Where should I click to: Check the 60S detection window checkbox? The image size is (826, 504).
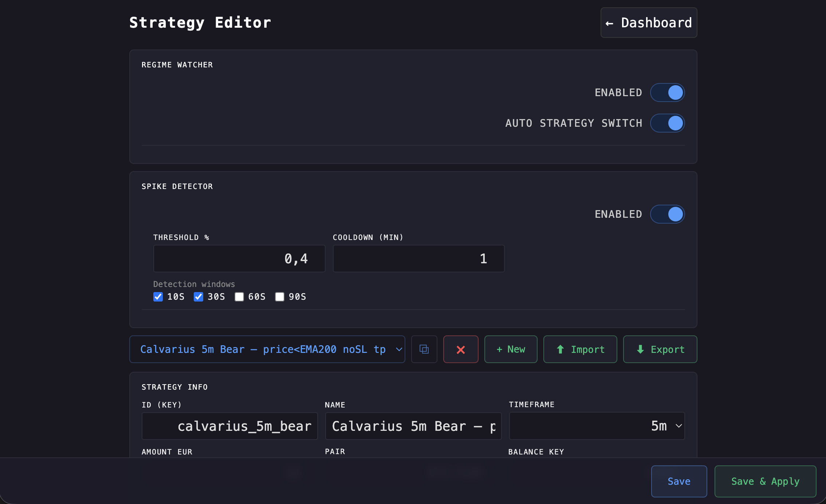(x=239, y=297)
